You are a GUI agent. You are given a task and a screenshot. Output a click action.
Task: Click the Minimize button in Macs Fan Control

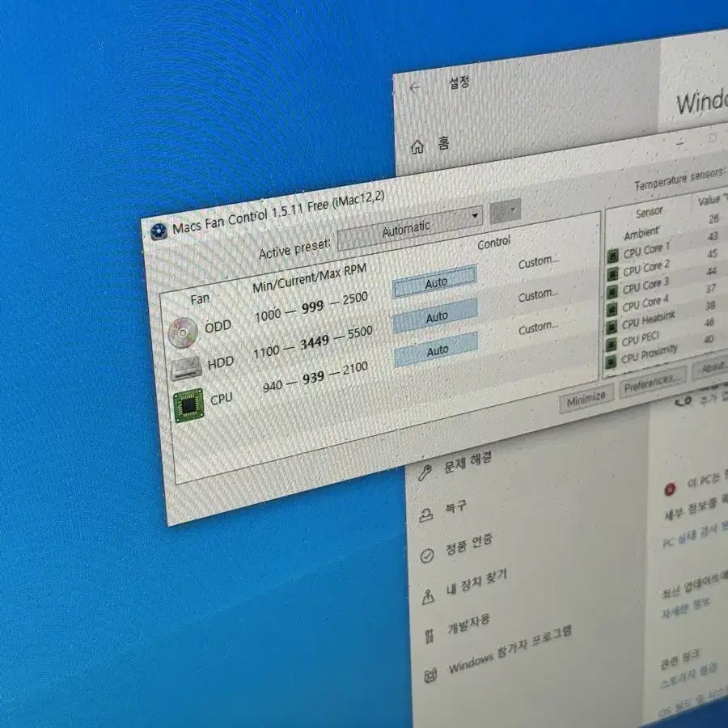pos(586,399)
